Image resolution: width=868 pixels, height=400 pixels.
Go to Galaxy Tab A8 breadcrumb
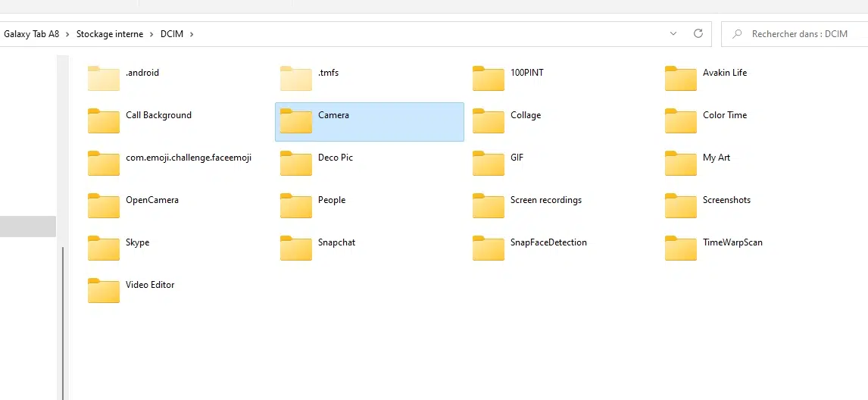click(31, 34)
